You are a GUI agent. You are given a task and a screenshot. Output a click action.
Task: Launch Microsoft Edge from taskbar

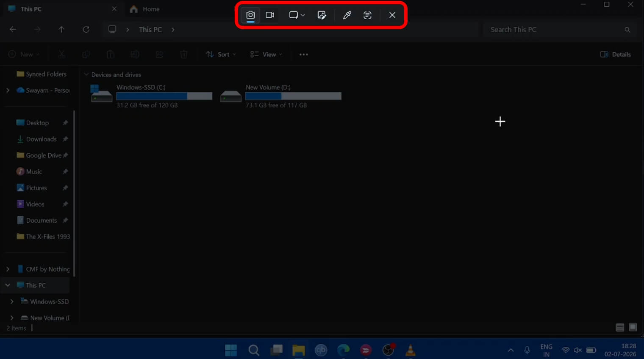coord(343,350)
